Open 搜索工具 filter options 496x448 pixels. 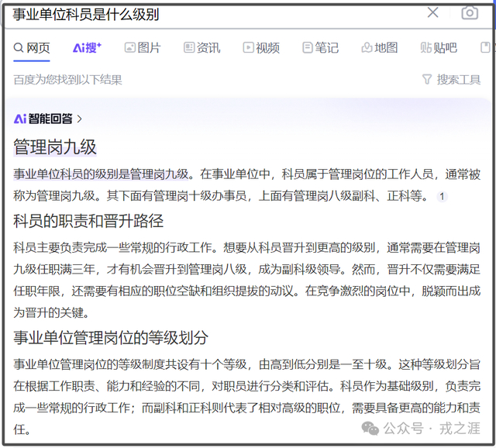(451, 79)
